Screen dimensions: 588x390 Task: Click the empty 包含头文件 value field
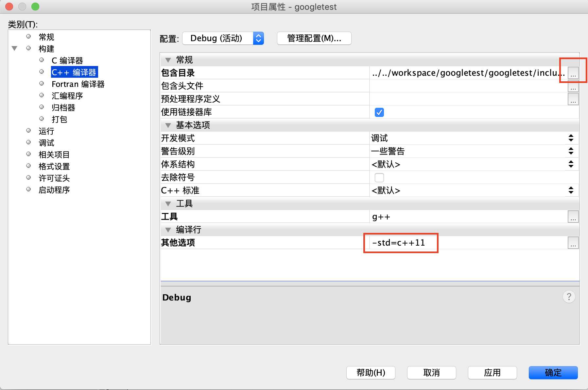pyautogui.click(x=469, y=86)
